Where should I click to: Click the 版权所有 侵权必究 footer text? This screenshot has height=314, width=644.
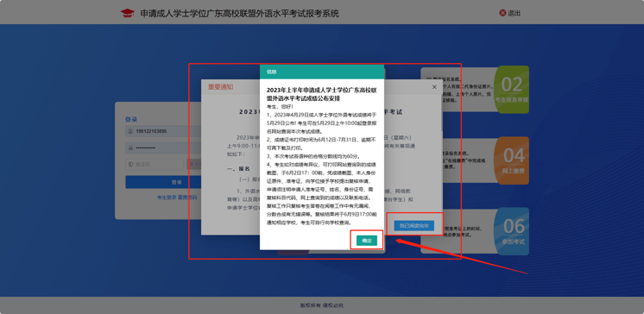pos(322,305)
